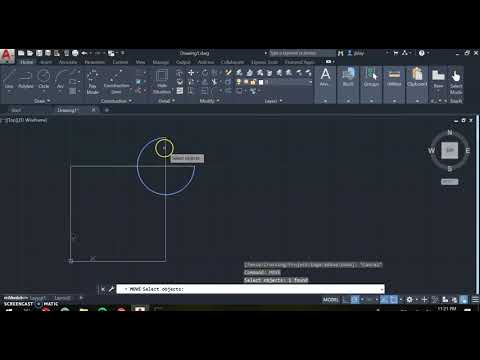This screenshot has width=480, height=360.
Task: Select the Polyline tool
Action: click(26, 79)
